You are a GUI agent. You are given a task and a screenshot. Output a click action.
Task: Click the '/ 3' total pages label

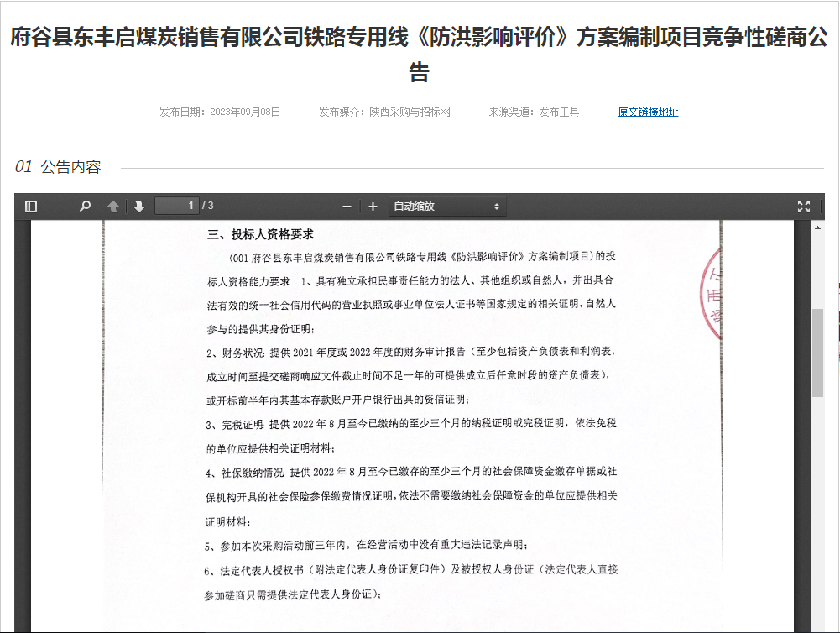click(208, 206)
